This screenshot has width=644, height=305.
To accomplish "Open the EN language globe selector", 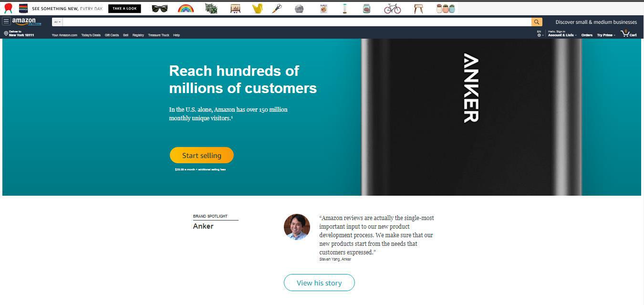I will pyautogui.click(x=540, y=33).
